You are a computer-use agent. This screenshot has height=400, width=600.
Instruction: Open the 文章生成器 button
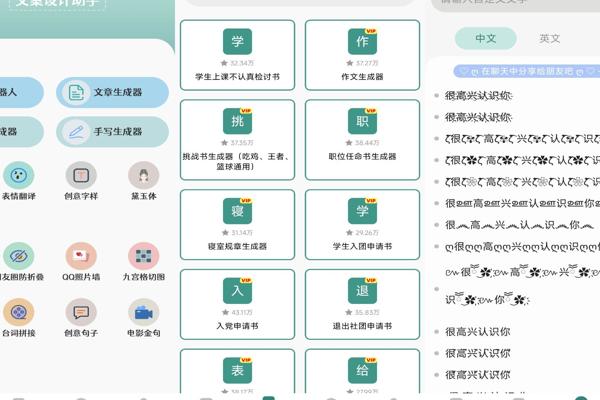(112, 92)
